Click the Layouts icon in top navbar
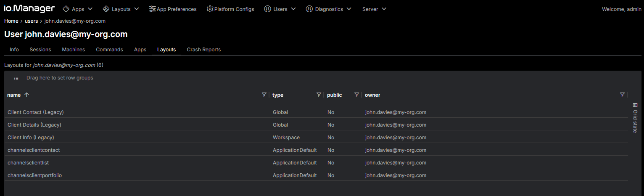 click(x=106, y=9)
